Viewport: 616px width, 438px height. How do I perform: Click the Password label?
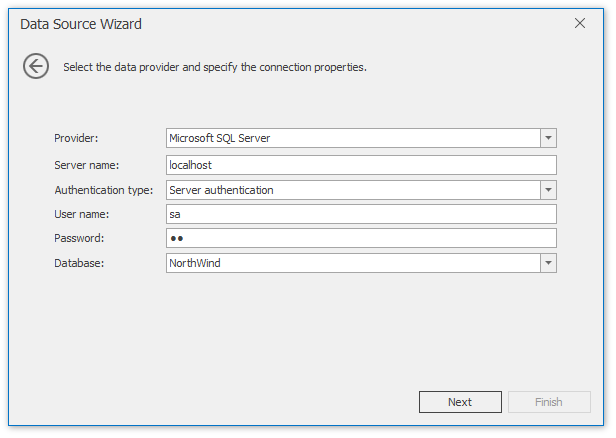point(79,238)
